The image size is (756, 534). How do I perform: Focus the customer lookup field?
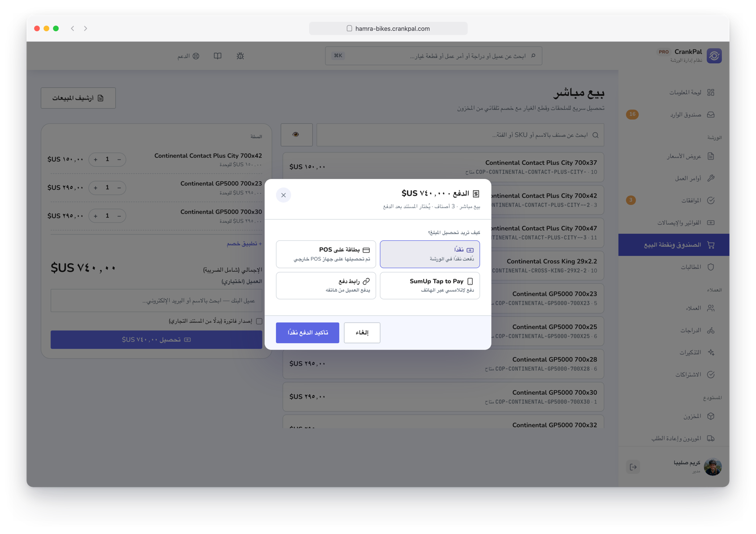coord(156,301)
